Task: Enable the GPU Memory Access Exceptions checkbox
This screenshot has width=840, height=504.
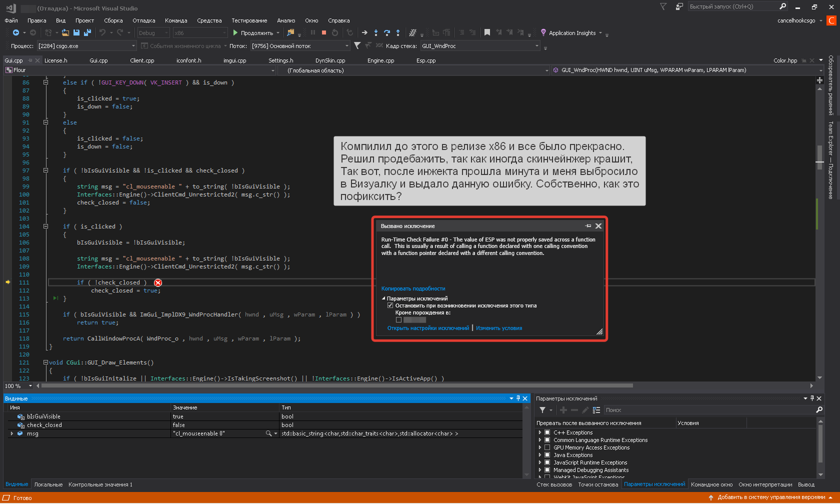Action: coord(547,447)
